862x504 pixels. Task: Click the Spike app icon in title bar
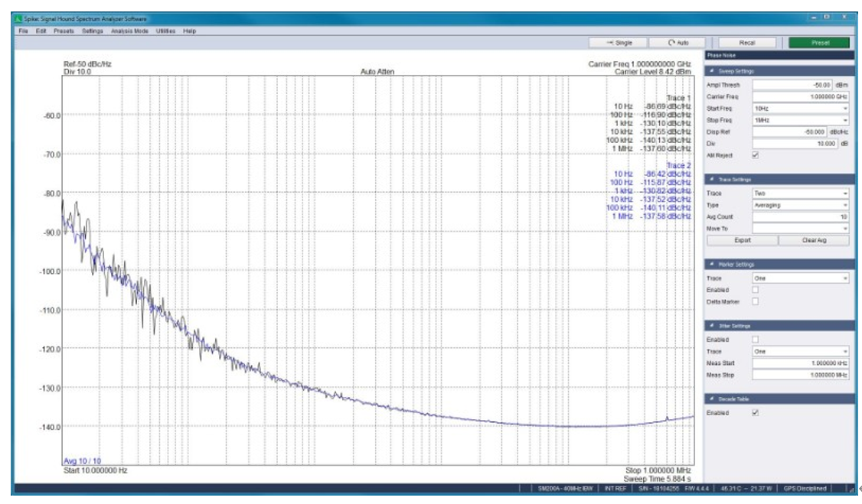point(20,18)
